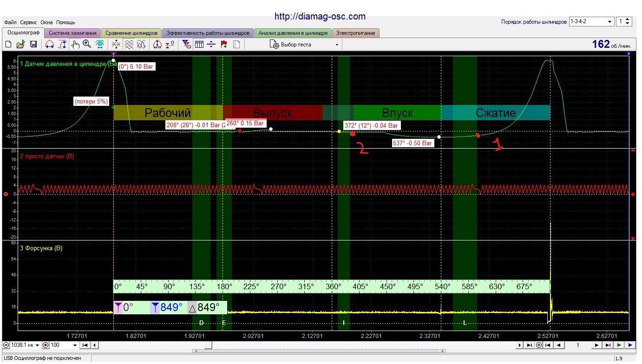The width and height of the screenshot is (642, 364).
Task: Open Анализ давления в цилиндре tab
Action: pyautogui.click(x=293, y=33)
